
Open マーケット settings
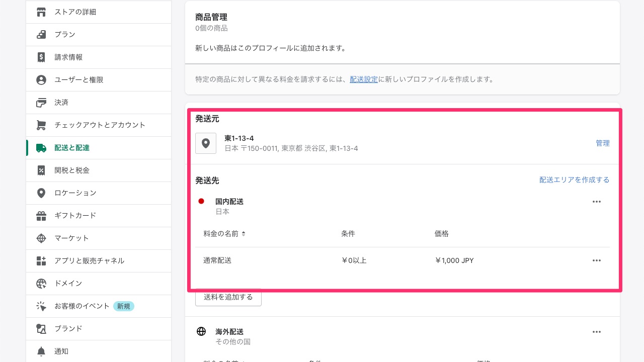(99, 238)
